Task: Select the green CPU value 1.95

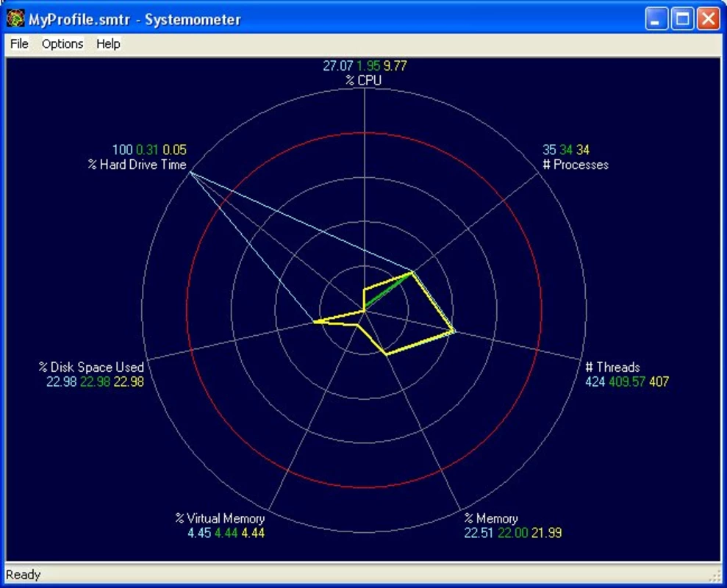Action: coord(368,66)
